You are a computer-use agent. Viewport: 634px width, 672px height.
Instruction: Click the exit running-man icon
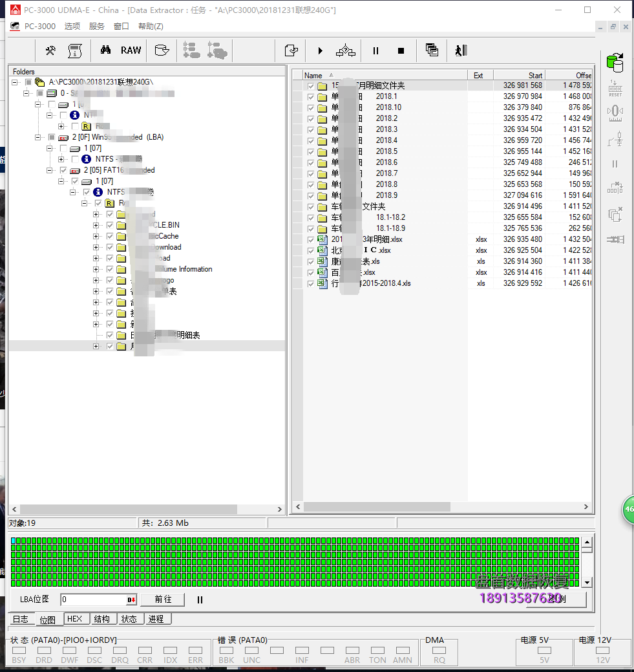(x=460, y=50)
